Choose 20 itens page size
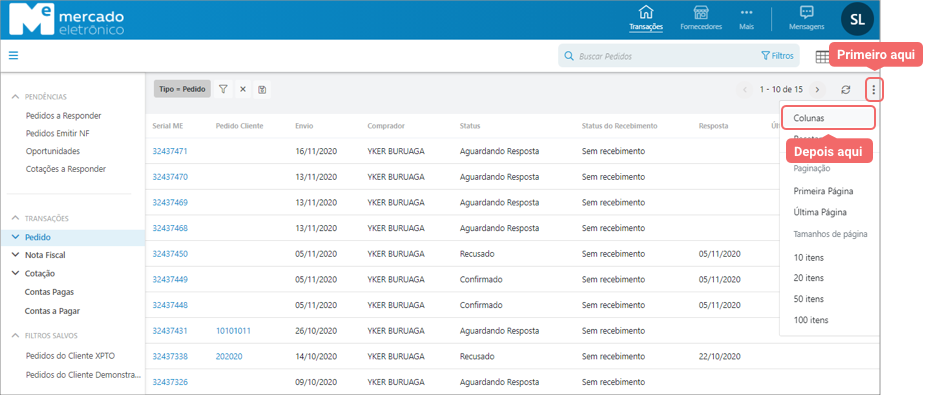The height and width of the screenshot is (395, 927). [x=809, y=278]
